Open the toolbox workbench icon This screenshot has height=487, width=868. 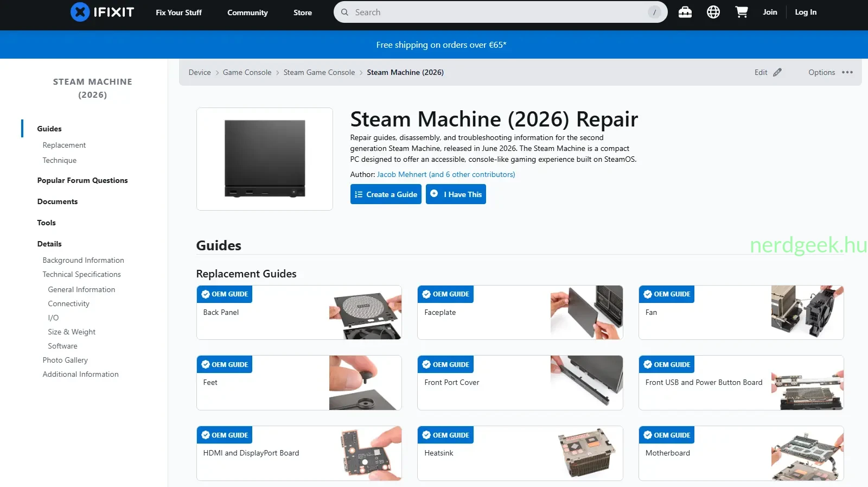[685, 12]
